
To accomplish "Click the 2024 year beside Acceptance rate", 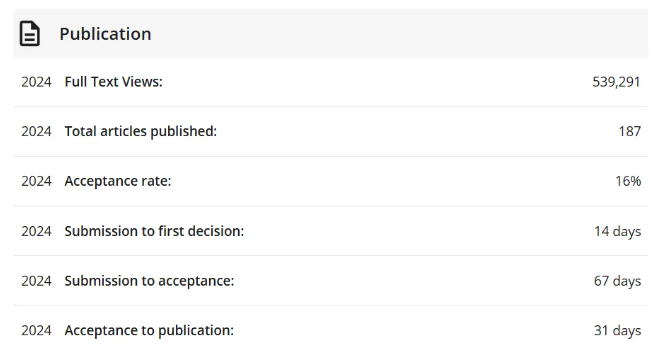I will [x=36, y=181].
